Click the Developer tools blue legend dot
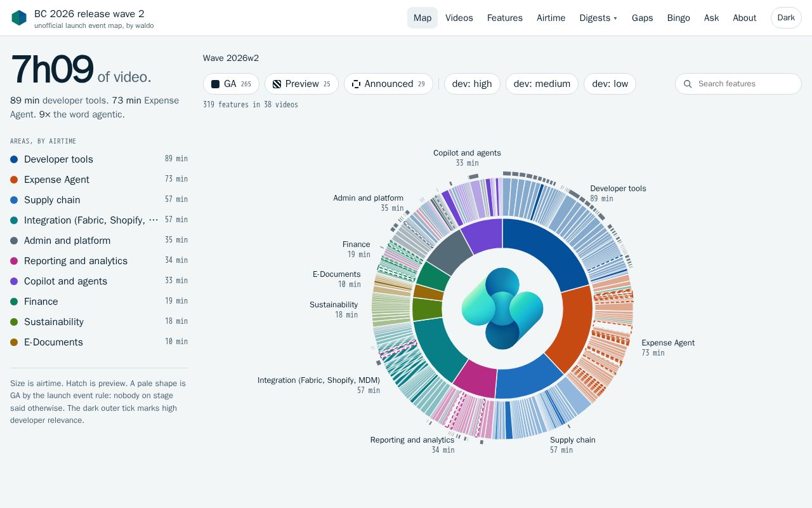 (14, 159)
